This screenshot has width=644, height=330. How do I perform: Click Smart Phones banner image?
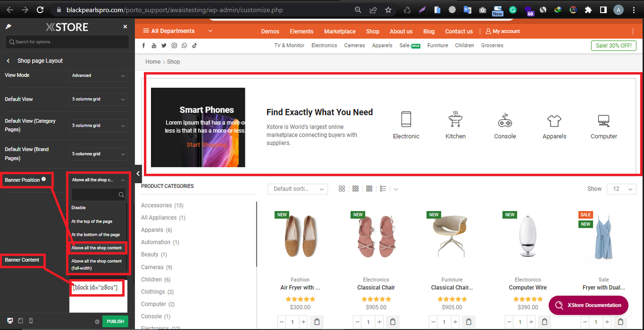198,127
